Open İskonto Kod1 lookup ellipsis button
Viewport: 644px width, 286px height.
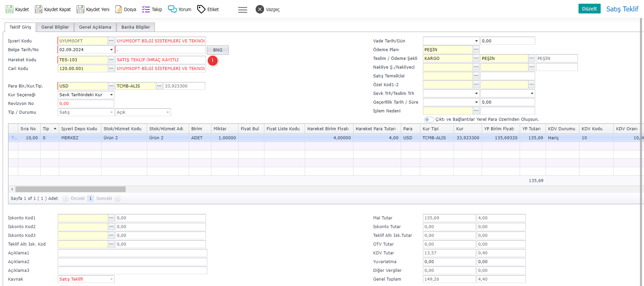111,218
